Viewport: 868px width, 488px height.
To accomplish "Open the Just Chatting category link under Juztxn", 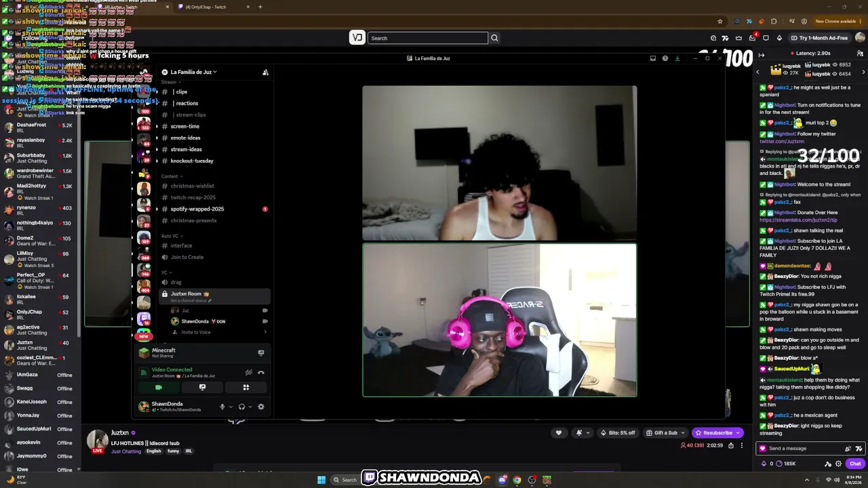I will pyautogui.click(x=126, y=451).
